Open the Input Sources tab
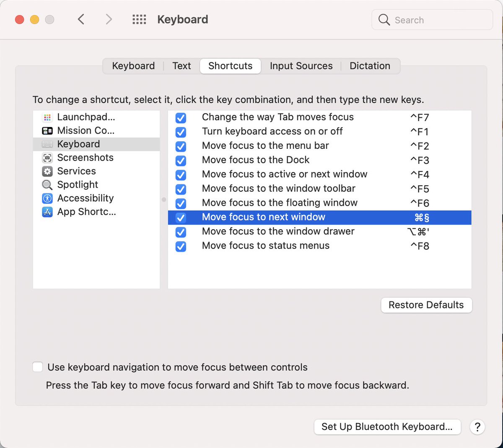 pos(301,66)
